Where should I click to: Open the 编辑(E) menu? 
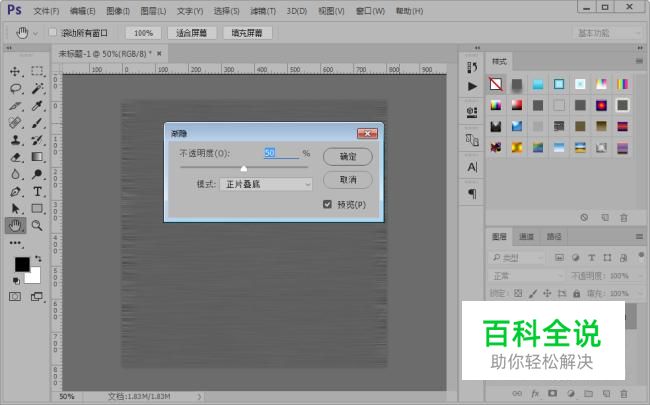pyautogui.click(x=82, y=11)
